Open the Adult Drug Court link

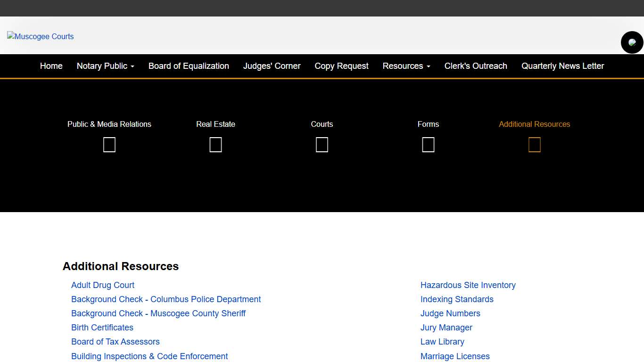[103, 285]
